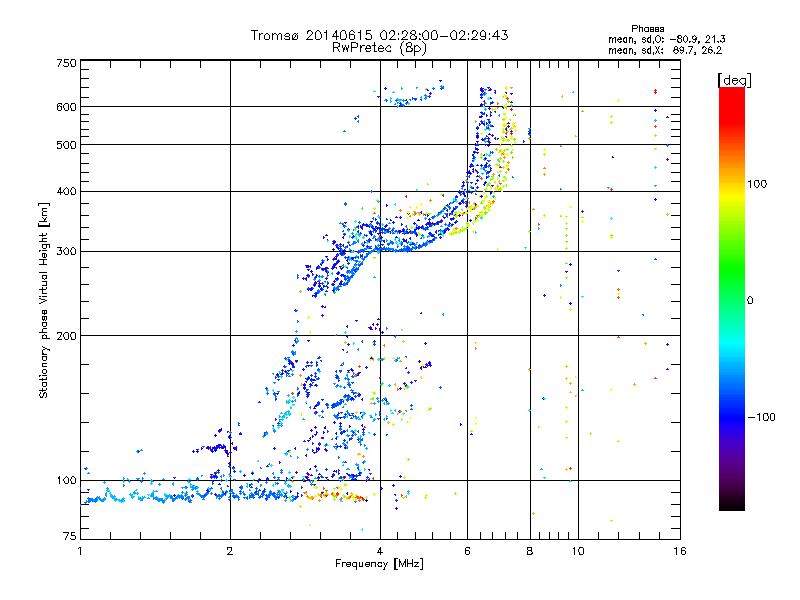This screenshot has height=600, width=800.
Task: Click the x-axis tick label '4'
Action: tap(380, 551)
